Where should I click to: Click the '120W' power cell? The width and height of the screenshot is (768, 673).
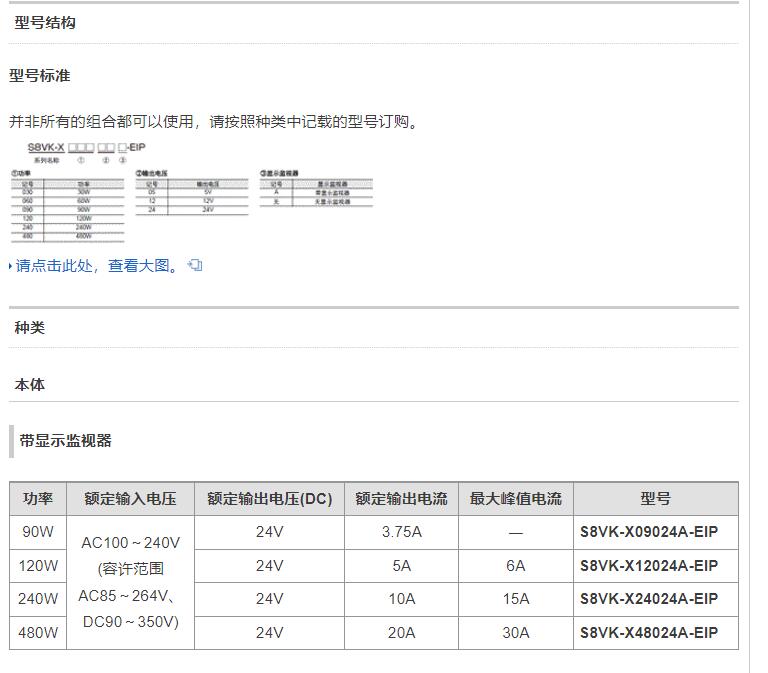[x=38, y=566]
